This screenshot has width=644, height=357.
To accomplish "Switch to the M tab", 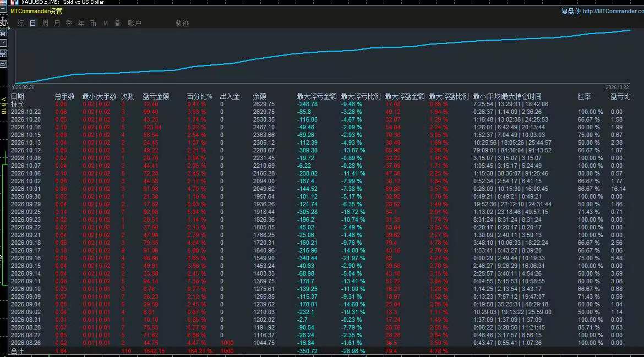I will (x=106, y=24).
